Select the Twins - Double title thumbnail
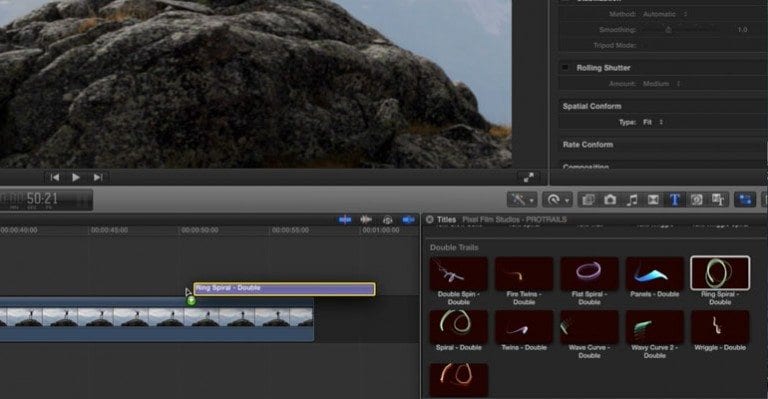Image resolution: width=768 pixels, height=399 pixels. pyautogui.click(x=524, y=327)
